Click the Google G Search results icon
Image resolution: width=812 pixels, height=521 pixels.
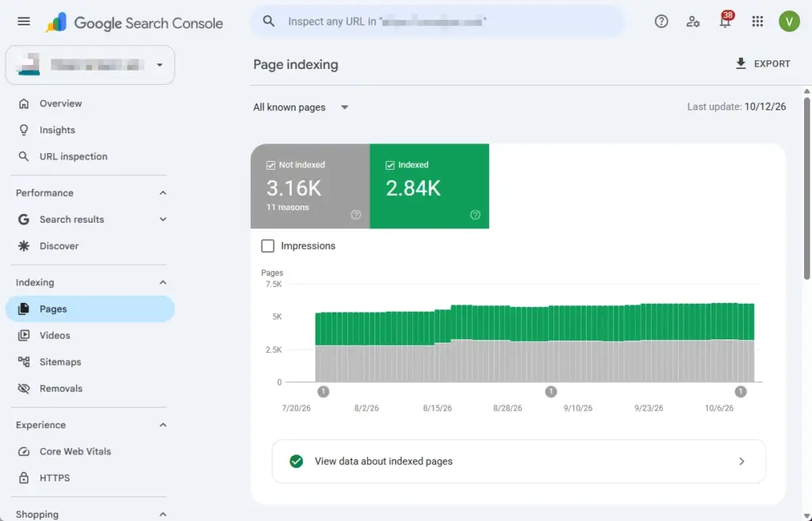pyautogui.click(x=24, y=220)
